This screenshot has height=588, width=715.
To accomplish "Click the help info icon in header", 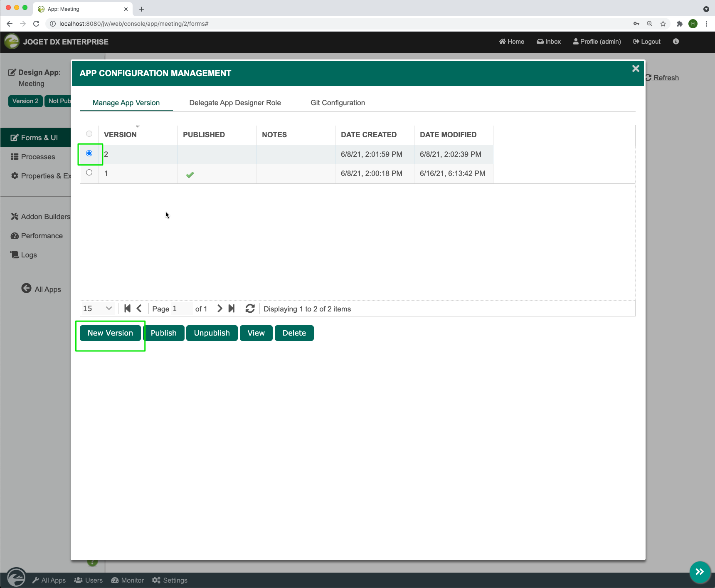I will [676, 42].
